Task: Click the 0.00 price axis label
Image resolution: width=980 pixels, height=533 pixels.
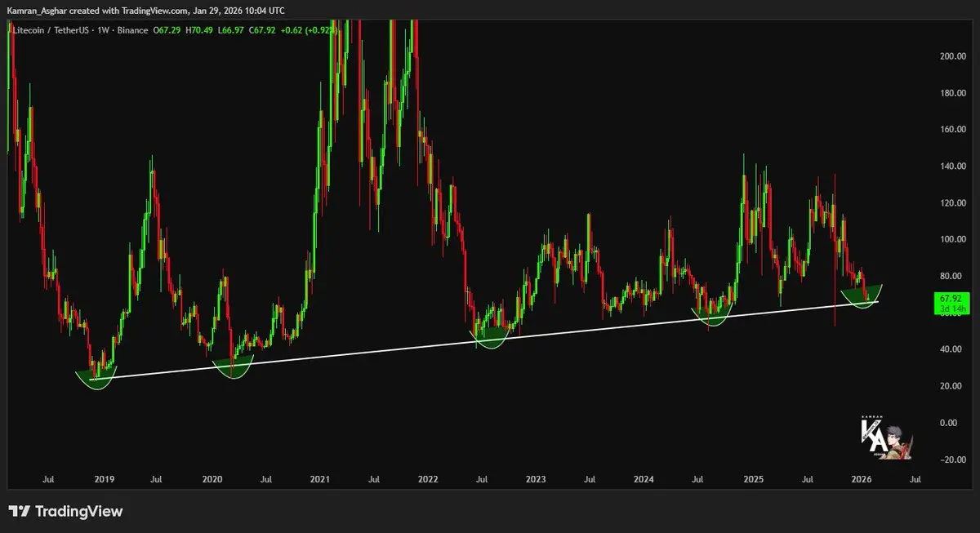Action: [948, 423]
